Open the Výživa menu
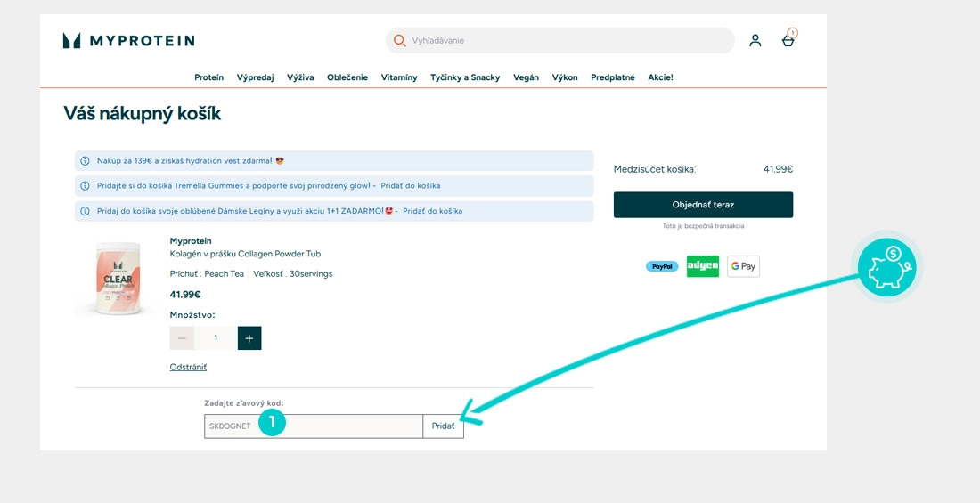This screenshot has height=503, width=980. click(x=300, y=77)
